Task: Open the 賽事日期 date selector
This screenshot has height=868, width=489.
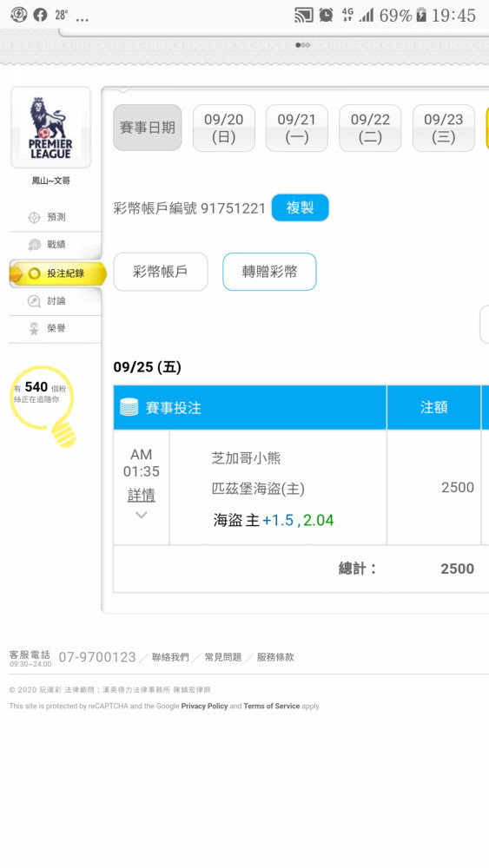Action: [x=148, y=128]
